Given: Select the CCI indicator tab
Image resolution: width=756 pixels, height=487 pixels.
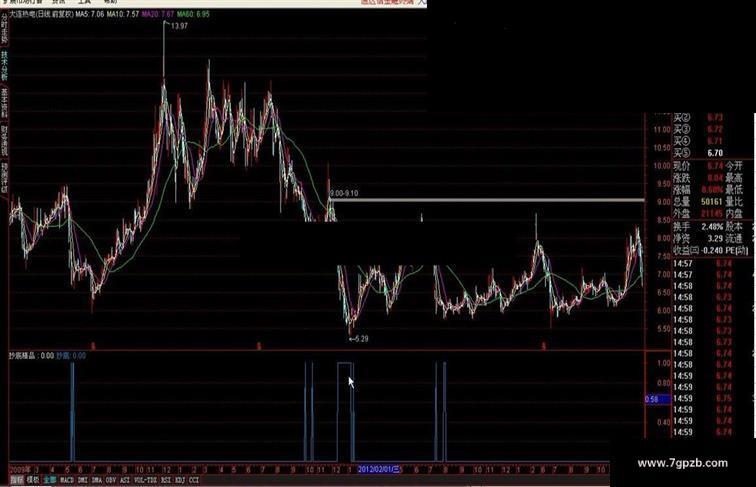Looking at the screenshot, I should pyautogui.click(x=194, y=480).
